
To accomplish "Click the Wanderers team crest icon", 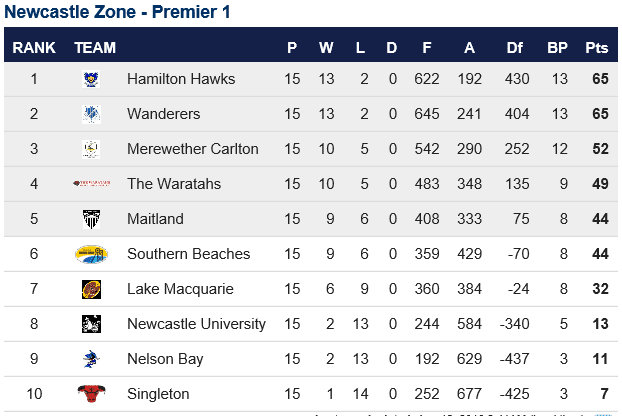I will click(x=91, y=114).
